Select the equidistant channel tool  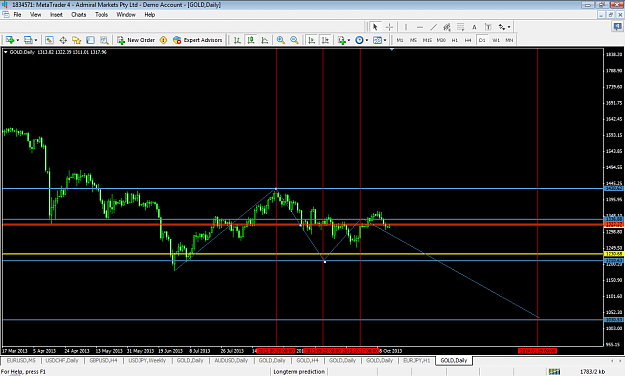[x=447, y=27]
